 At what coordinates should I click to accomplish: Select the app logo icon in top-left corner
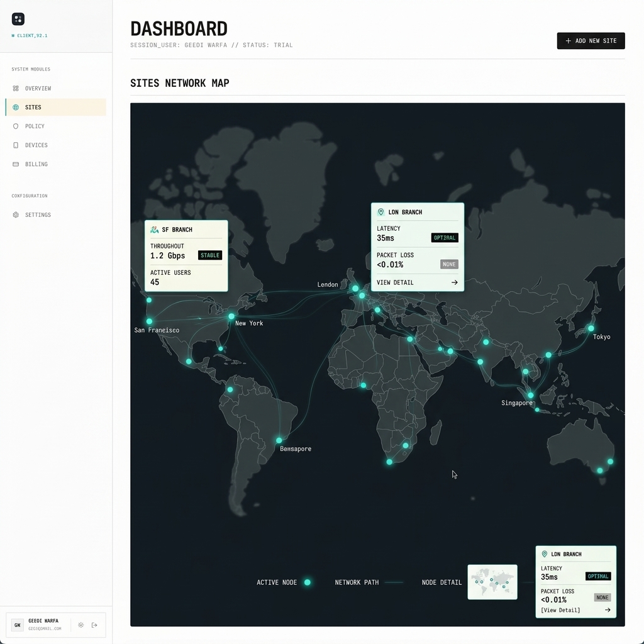pos(18,18)
